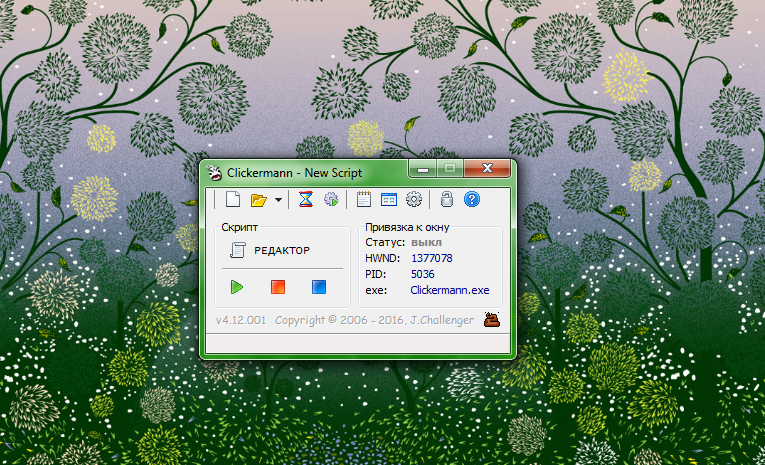Click the hourglass icon in toolbar

(305, 200)
